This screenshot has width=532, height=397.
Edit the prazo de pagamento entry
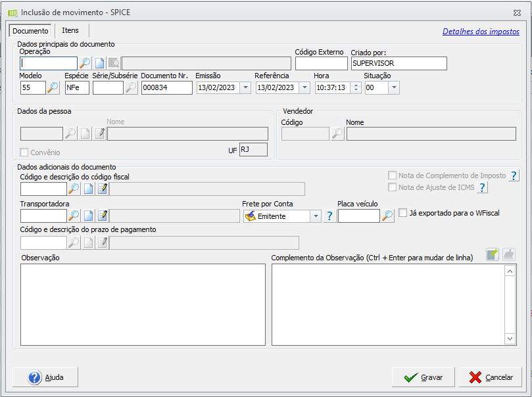[x=103, y=243]
